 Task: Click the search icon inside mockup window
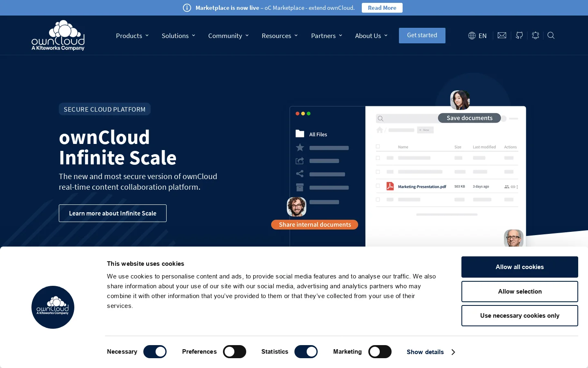tap(380, 119)
